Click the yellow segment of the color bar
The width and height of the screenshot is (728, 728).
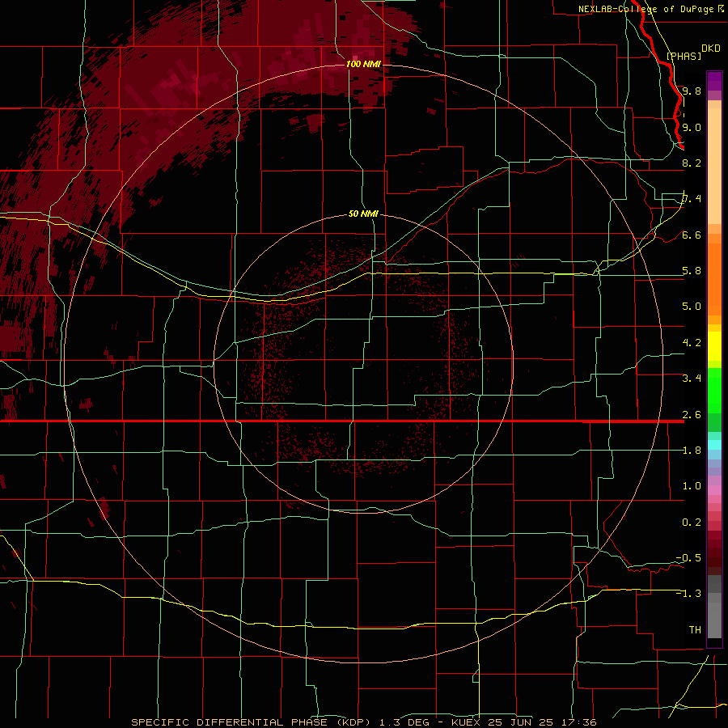(x=714, y=346)
